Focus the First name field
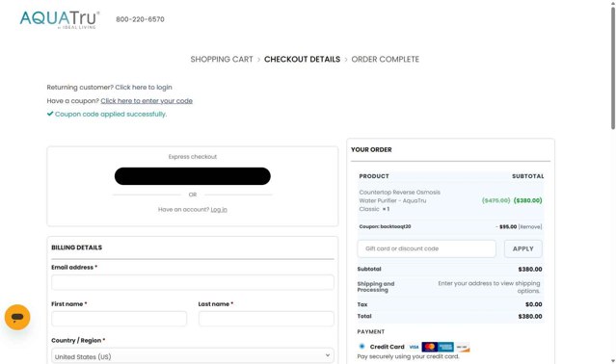The width and height of the screenshot is (616, 364). tap(119, 319)
